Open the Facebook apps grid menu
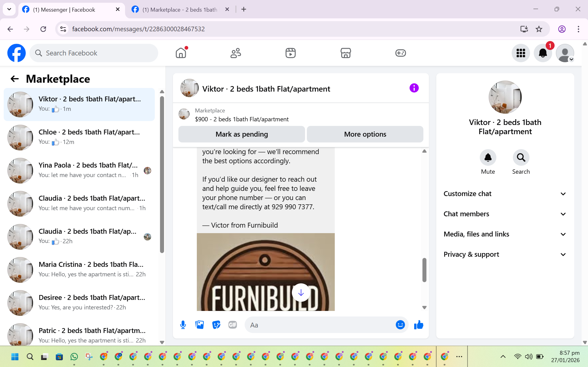 click(521, 53)
